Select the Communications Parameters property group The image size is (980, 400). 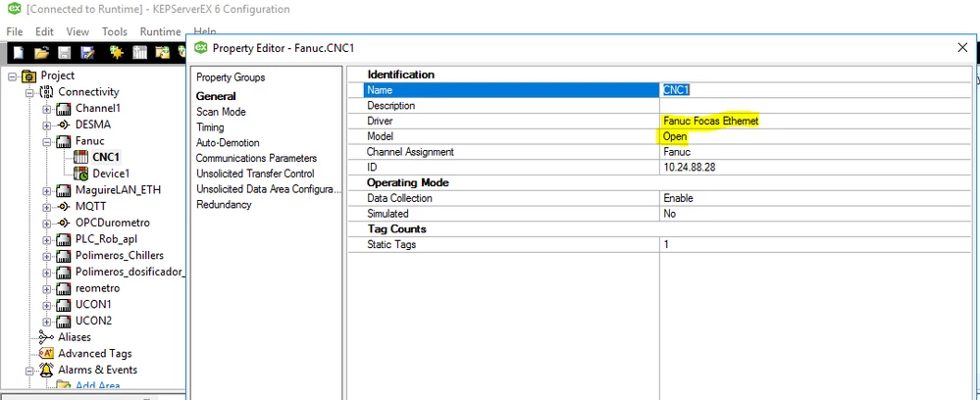(x=256, y=158)
